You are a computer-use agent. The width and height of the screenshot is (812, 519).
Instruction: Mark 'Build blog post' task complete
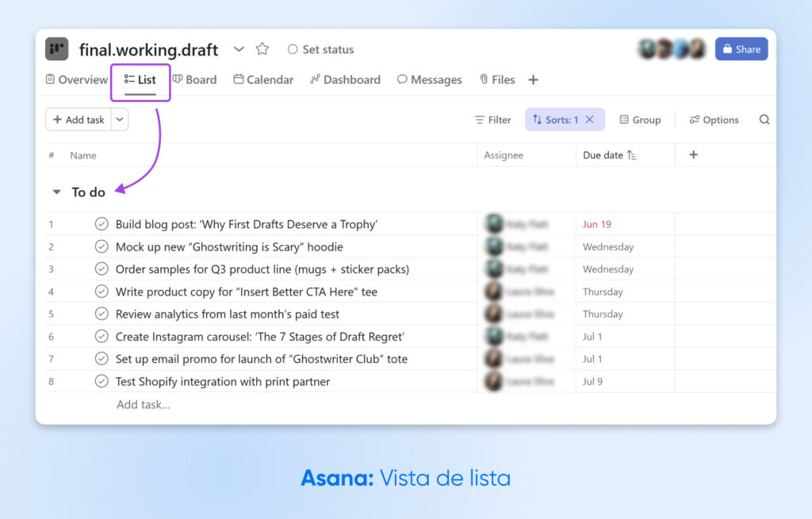(101, 223)
